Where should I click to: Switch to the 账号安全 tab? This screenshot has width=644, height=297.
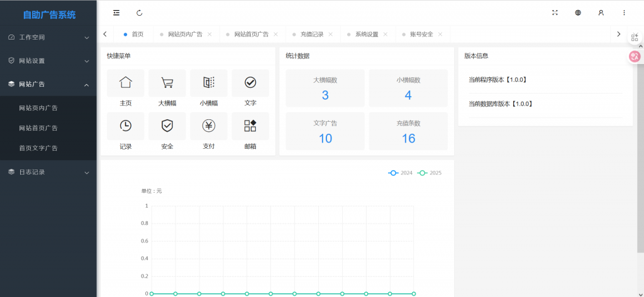pyautogui.click(x=421, y=35)
